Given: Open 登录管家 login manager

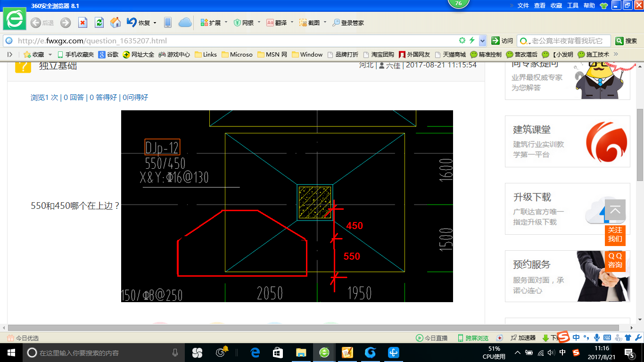Looking at the screenshot, I should click(x=348, y=23).
